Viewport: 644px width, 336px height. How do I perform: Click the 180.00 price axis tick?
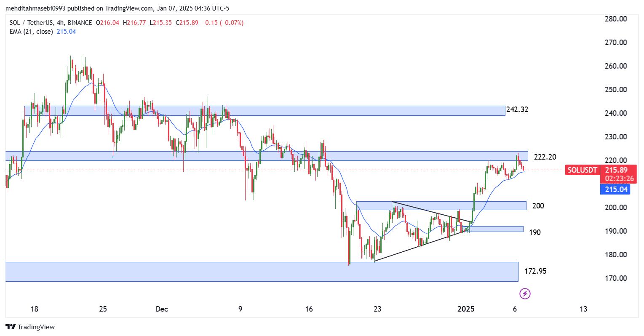pyautogui.click(x=616, y=255)
